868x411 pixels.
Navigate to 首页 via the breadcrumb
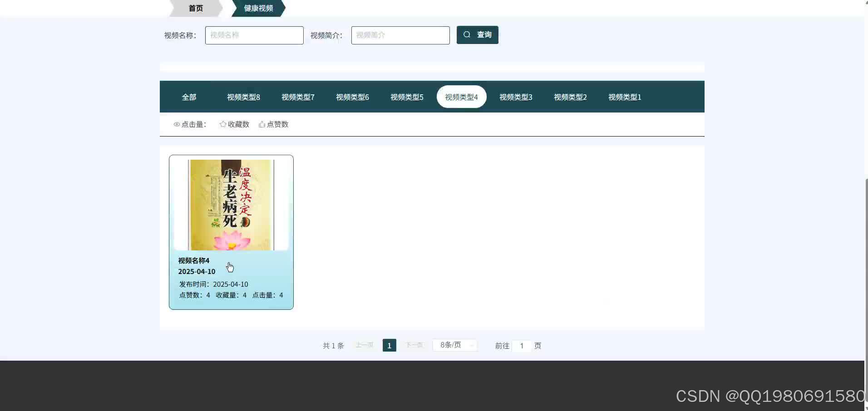196,8
